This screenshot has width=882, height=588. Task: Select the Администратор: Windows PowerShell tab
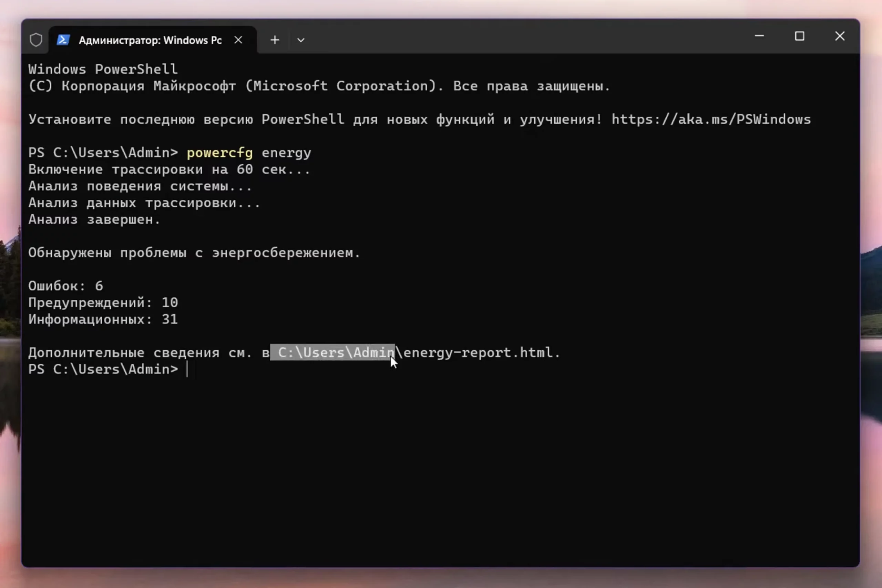[x=150, y=40]
